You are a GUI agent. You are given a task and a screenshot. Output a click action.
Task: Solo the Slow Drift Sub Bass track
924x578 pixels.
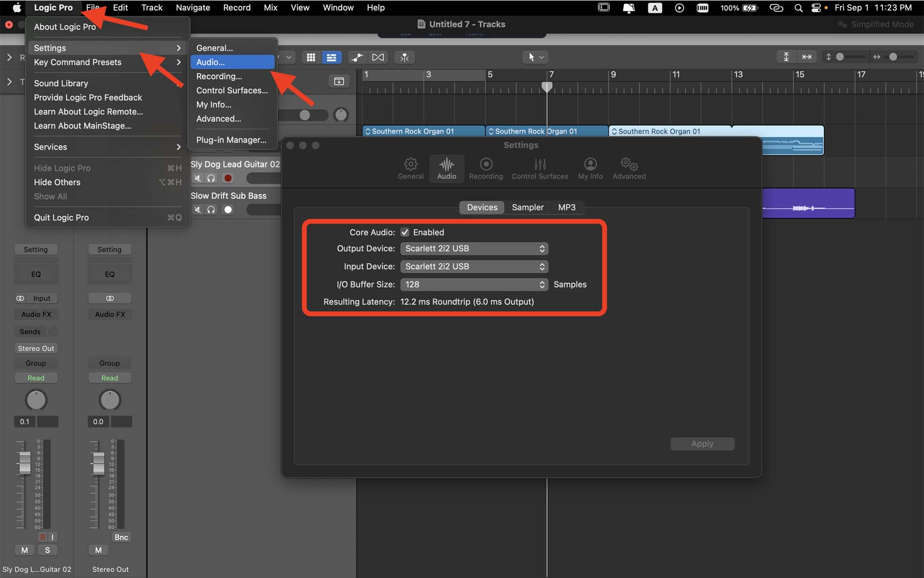click(x=211, y=210)
